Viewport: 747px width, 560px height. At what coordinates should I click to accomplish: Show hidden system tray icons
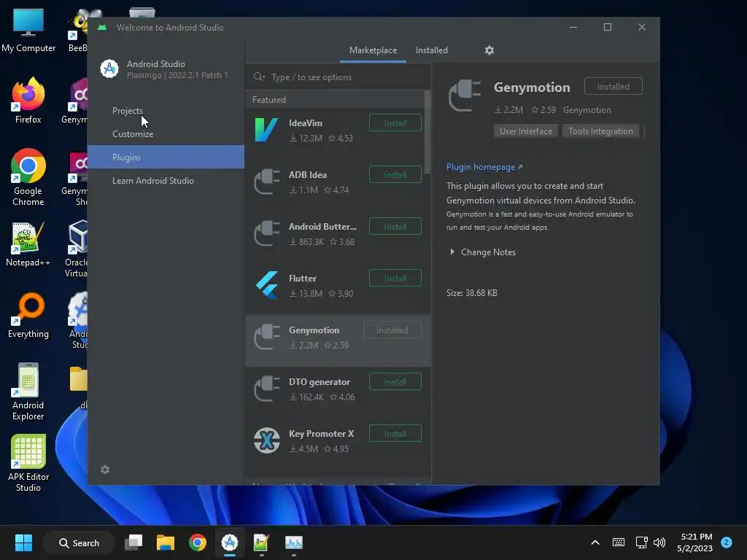(x=595, y=542)
